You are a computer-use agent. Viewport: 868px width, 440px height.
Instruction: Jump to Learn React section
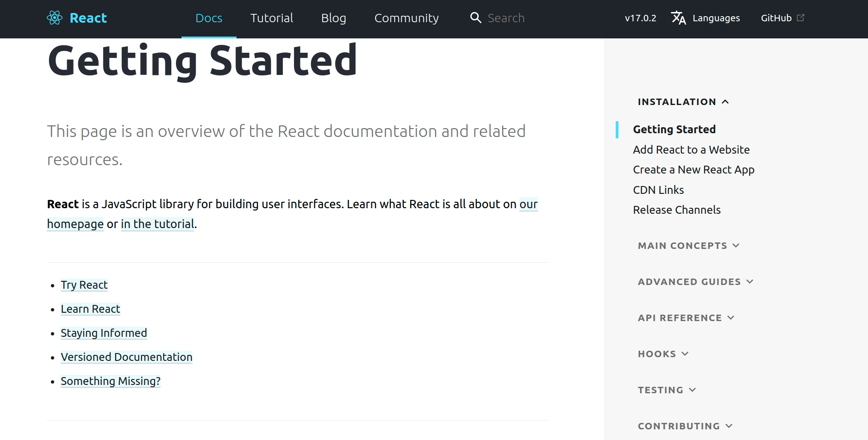coord(90,309)
